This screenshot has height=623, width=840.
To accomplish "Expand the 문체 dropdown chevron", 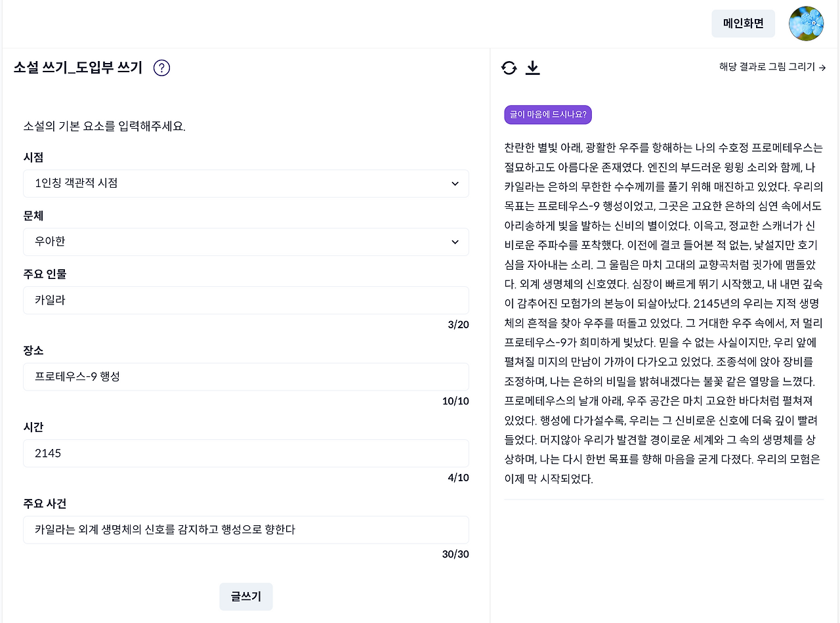I will coord(455,242).
